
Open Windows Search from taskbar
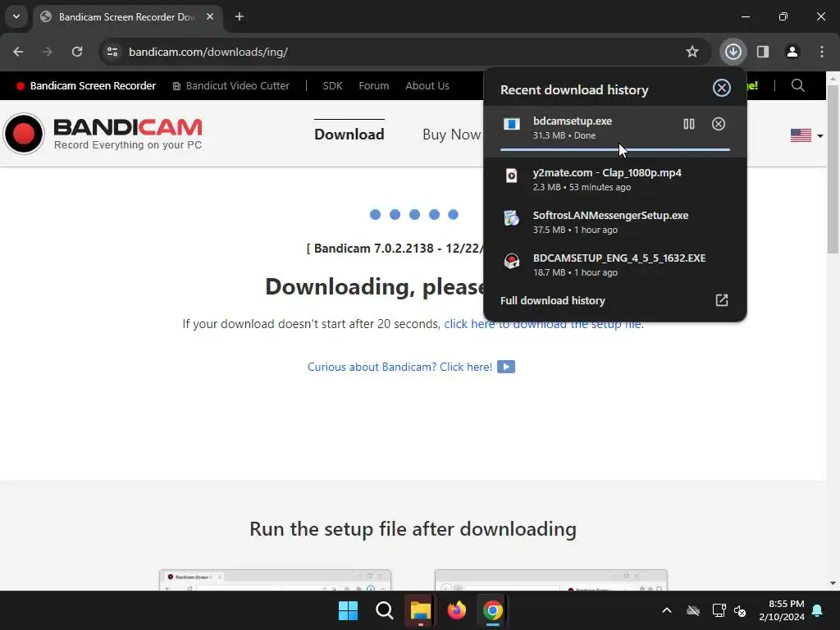384,610
